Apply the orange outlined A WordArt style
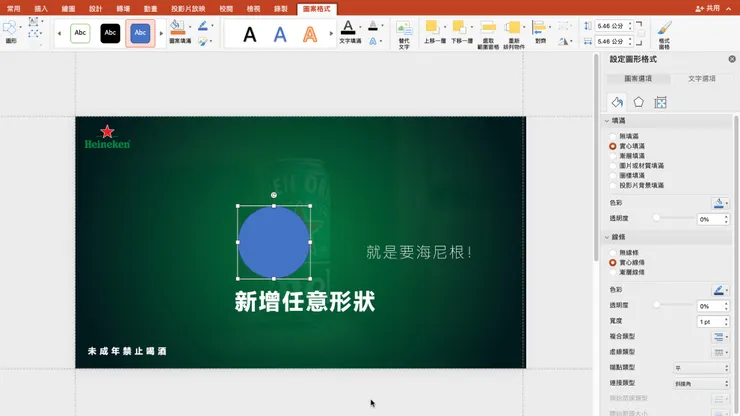The image size is (740, 416). click(310, 34)
